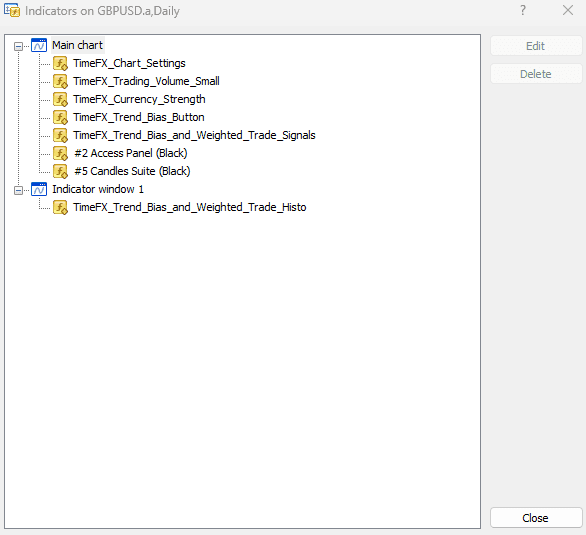
Task: Click the icon beside TimeFX_Trend_Bias_Button
Action: 60,117
